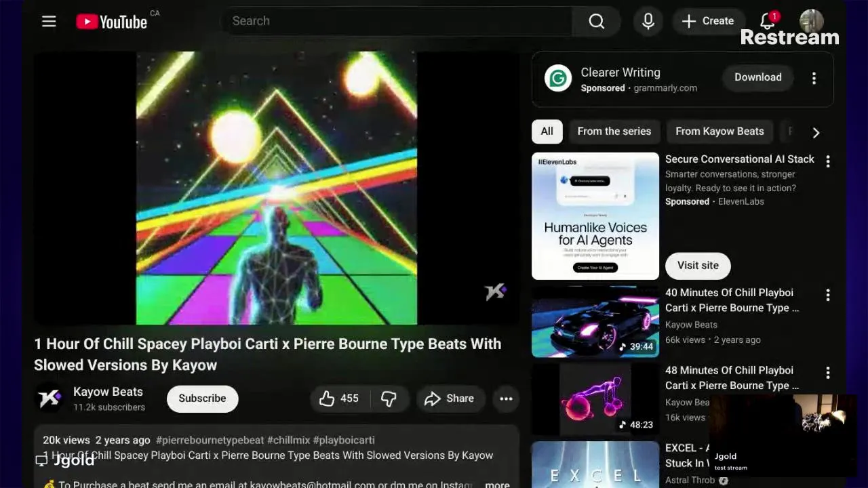Click Kayow watermark logo in video

coord(495,292)
